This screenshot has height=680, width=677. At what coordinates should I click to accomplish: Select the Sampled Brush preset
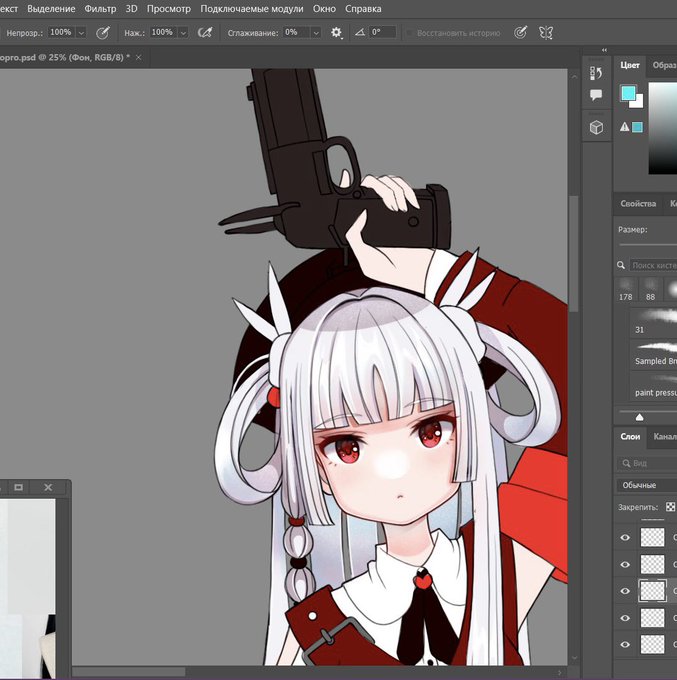653,354
